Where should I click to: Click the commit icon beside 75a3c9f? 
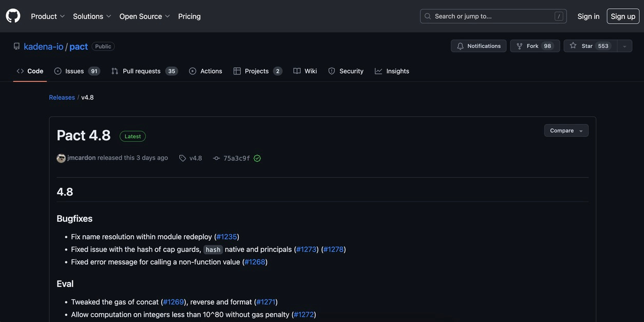point(217,158)
